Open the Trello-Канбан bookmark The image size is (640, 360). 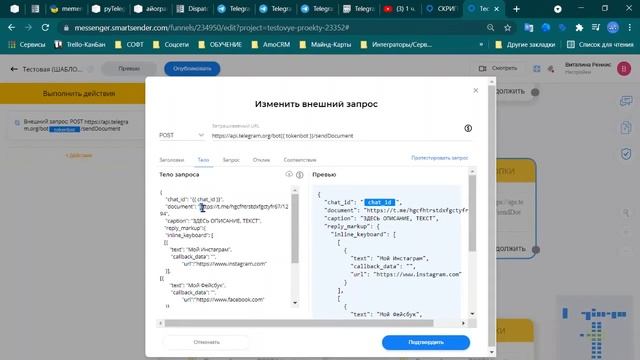tap(80, 44)
